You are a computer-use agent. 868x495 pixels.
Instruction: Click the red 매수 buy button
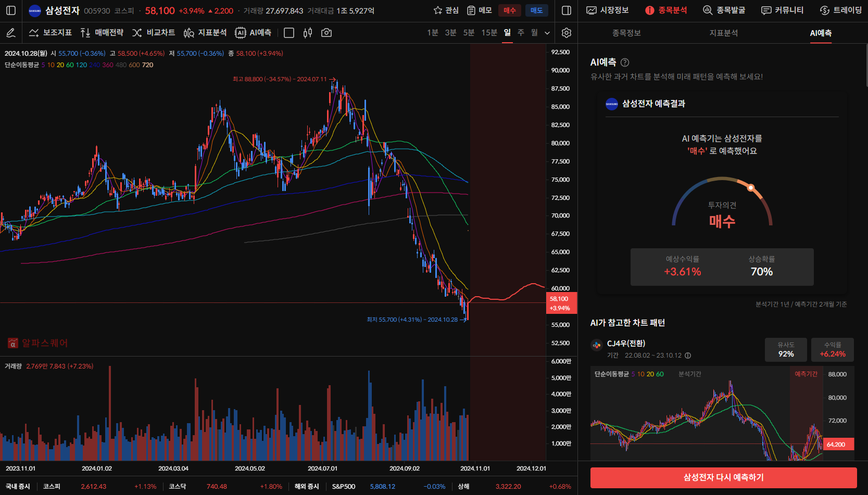(x=510, y=10)
